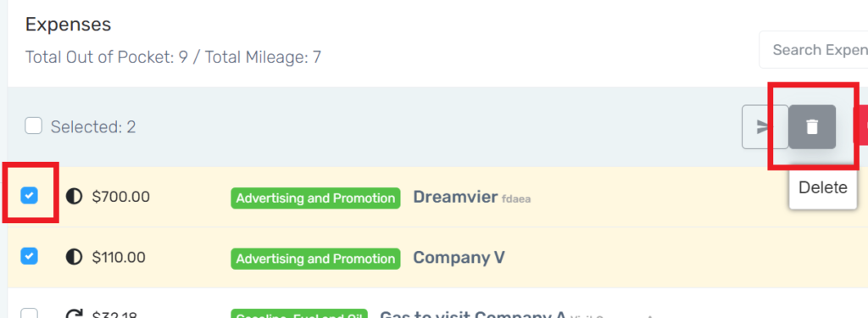Screen dimensions: 868x318
Task: Uncheck the Dreamvier $700.00 expense checkbox
Action: (30, 196)
